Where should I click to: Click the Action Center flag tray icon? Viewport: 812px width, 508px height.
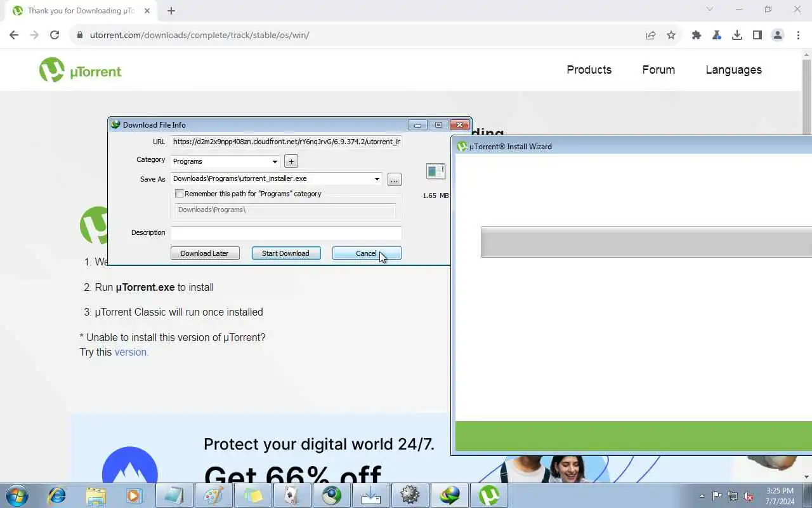(717, 496)
